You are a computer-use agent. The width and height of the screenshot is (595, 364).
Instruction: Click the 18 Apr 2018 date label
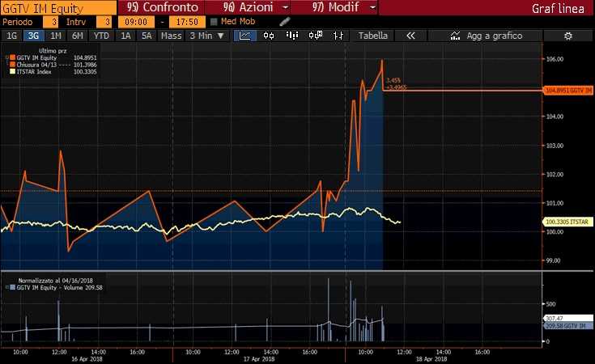(x=431, y=358)
